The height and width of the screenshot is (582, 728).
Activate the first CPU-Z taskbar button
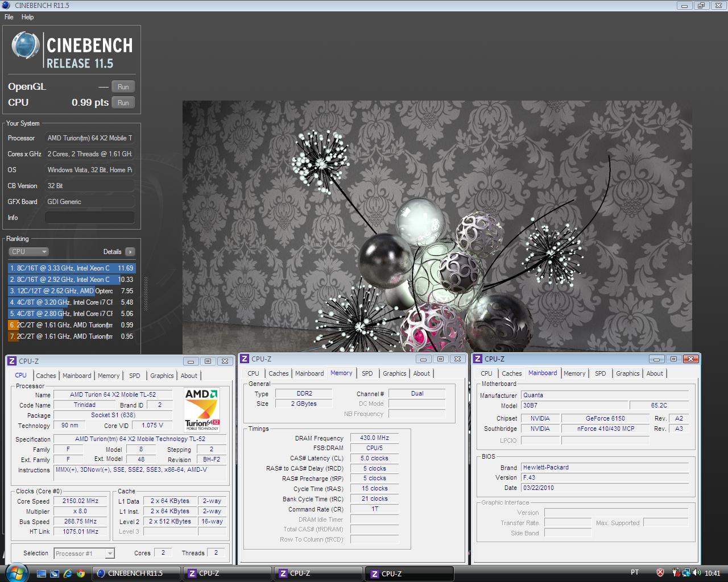coord(226,573)
